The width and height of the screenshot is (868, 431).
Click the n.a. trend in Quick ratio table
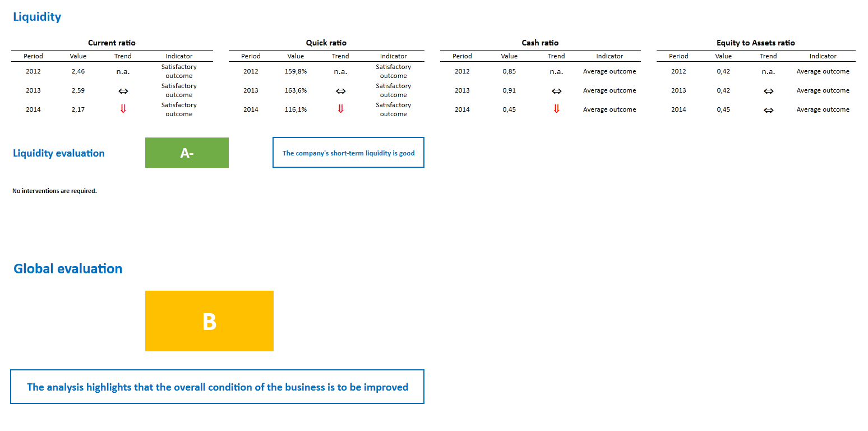[340, 72]
